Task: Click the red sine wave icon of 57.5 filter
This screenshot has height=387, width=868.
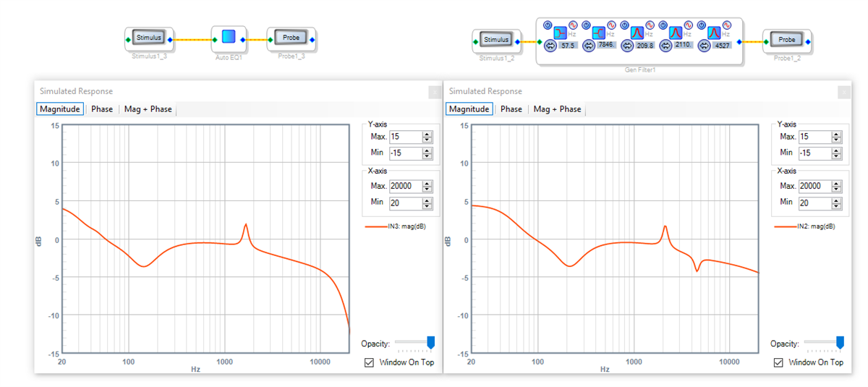Action: 573,25
